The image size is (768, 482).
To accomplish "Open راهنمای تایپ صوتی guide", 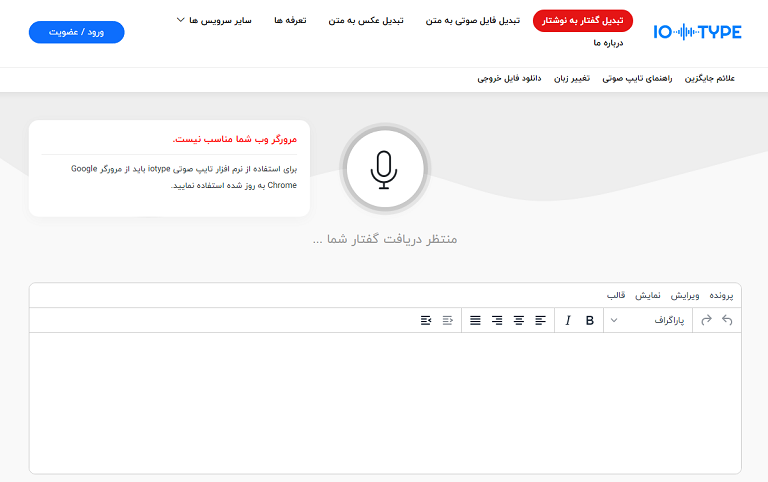I will (637, 78).
